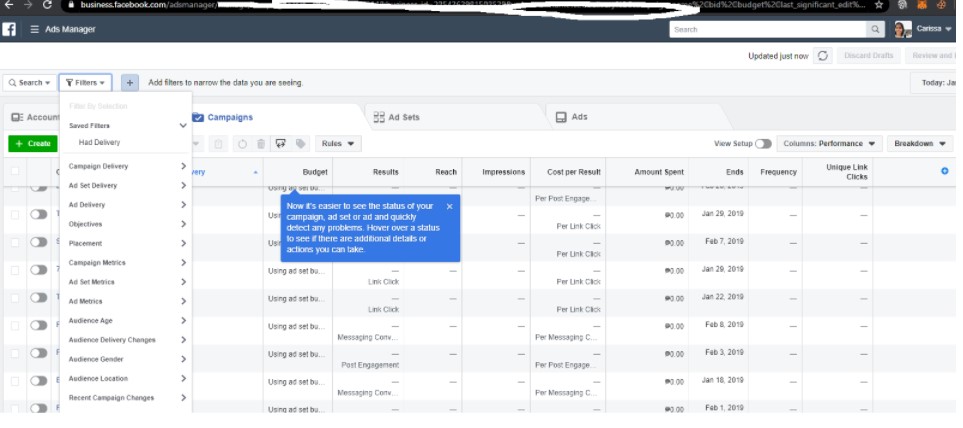Click the site lock icon in address bar
963x428 pixels.
(71, 5)
